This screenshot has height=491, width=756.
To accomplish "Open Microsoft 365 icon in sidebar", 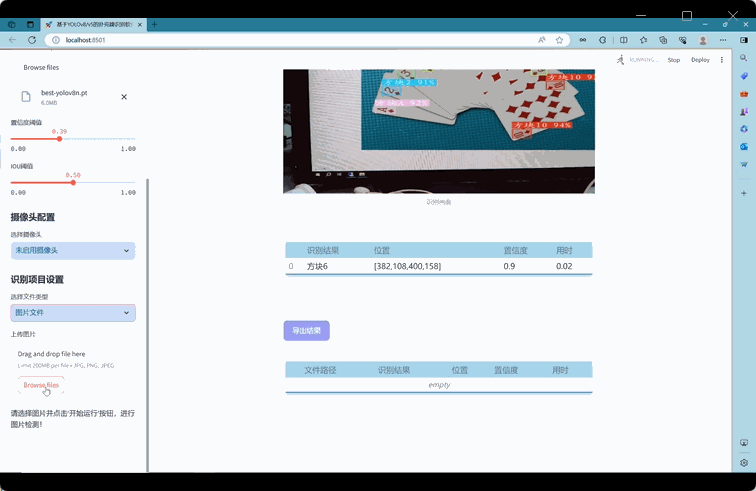I will click(x=743, y=129).
